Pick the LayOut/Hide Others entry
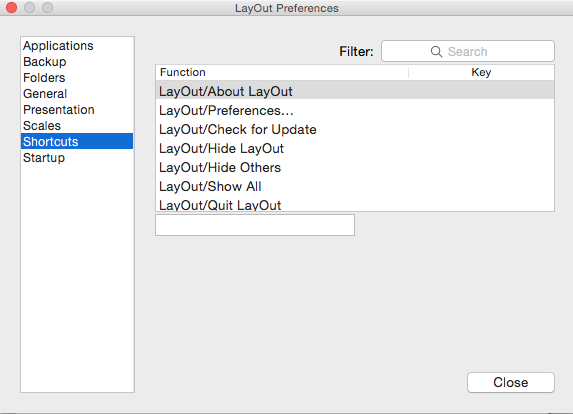Viewport: 573px width, 414px height. 355,167
